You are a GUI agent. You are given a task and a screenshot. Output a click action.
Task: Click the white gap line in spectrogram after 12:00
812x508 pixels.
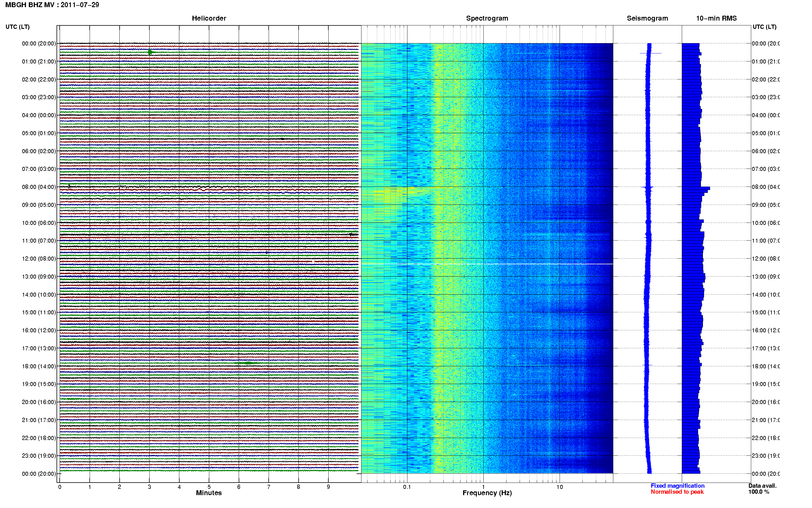pos(487,264)
